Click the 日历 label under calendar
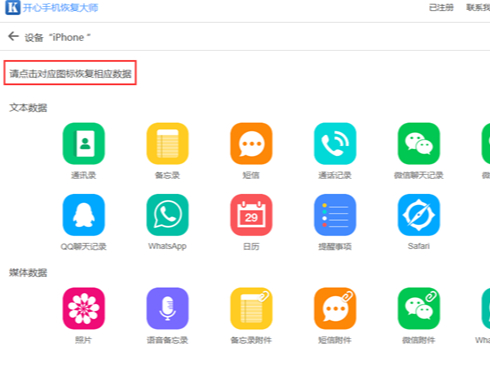490x367 pixels. [x=251, y=246]
